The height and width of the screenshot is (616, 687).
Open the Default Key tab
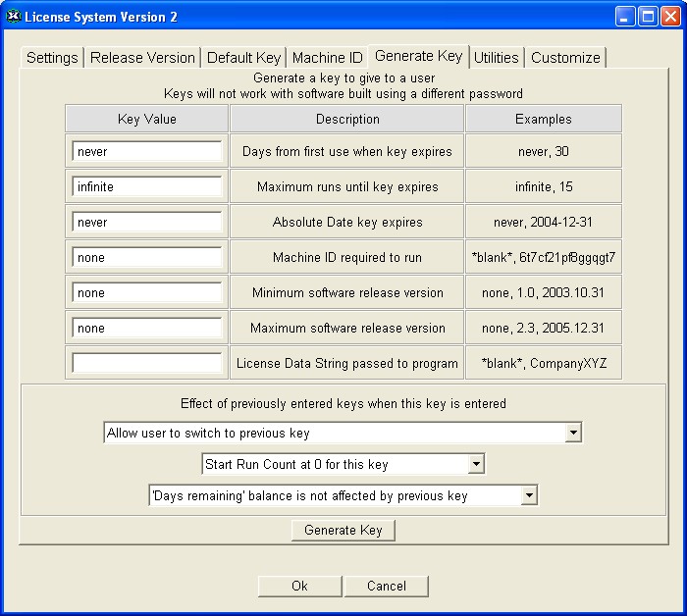pyautogui.click(x=243, y=57)
